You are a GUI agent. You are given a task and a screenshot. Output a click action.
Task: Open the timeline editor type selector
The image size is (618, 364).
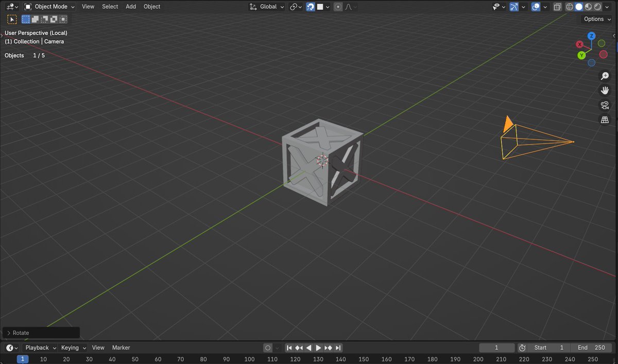click(x=11, y=348)
